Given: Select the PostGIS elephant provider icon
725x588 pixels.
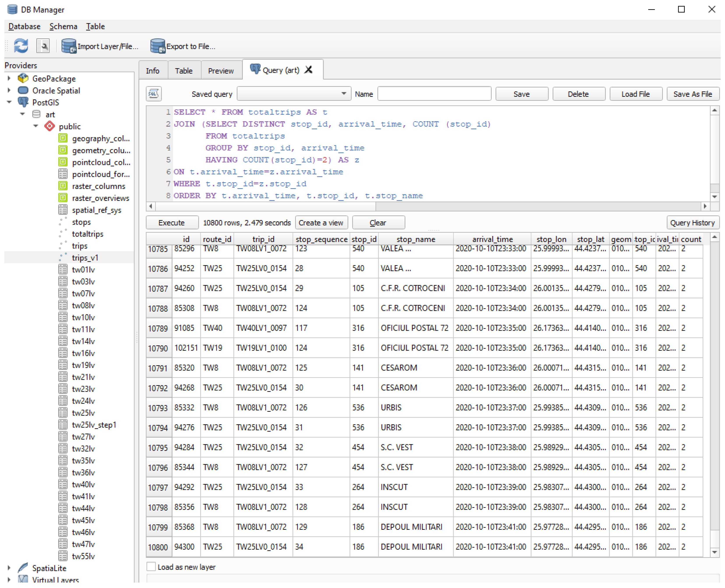Looking at the screenshot, I should coord(23,102).
